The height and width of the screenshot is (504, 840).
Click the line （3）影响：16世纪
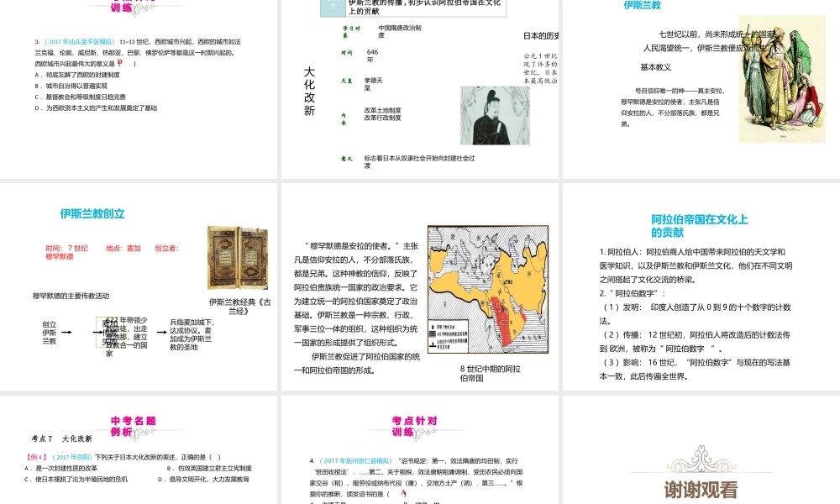click(x=695, y=370)
